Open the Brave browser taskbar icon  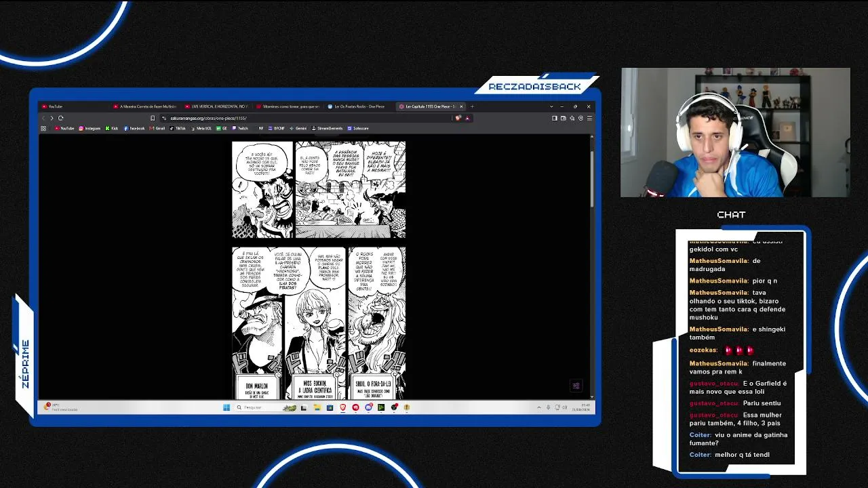point(342,407)
